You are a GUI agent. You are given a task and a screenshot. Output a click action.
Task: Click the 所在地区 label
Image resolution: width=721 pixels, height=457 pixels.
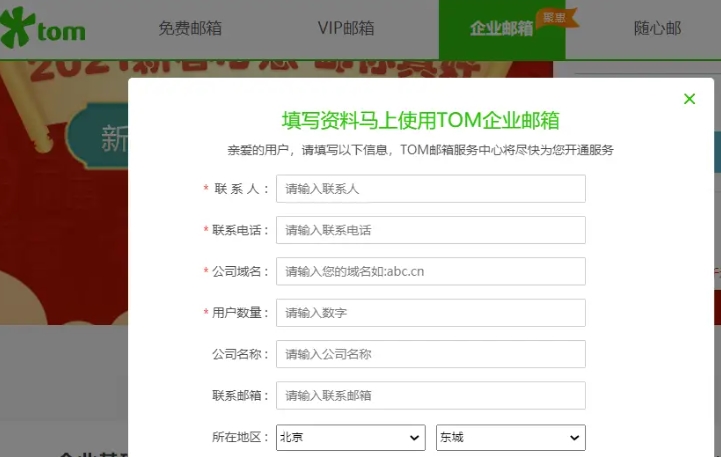(240, 437)
